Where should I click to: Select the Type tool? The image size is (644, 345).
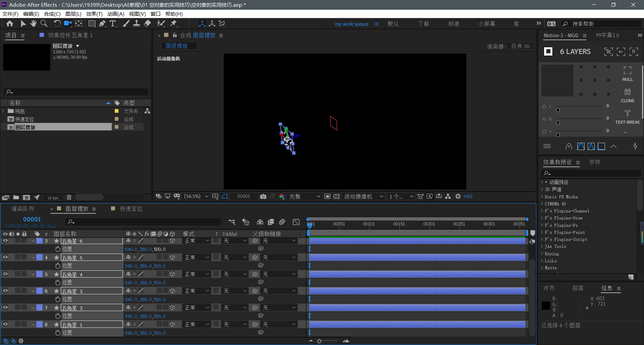pyautogui.click(x=113, y=23)
